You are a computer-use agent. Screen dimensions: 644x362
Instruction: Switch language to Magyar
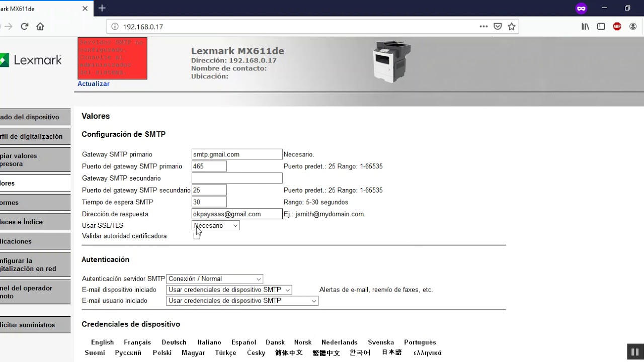[x=194, y=353]
